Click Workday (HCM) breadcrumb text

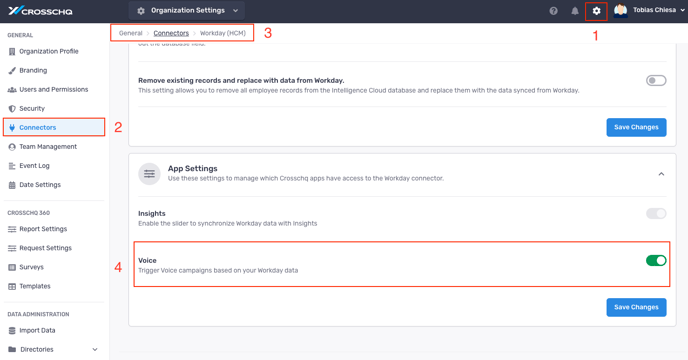coord(223,33)
